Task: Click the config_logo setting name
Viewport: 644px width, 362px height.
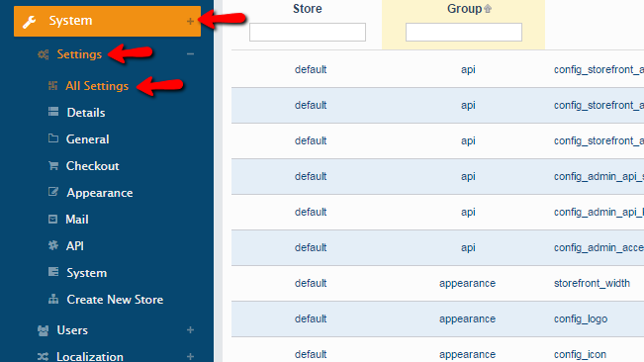Action: pos(581,318)
